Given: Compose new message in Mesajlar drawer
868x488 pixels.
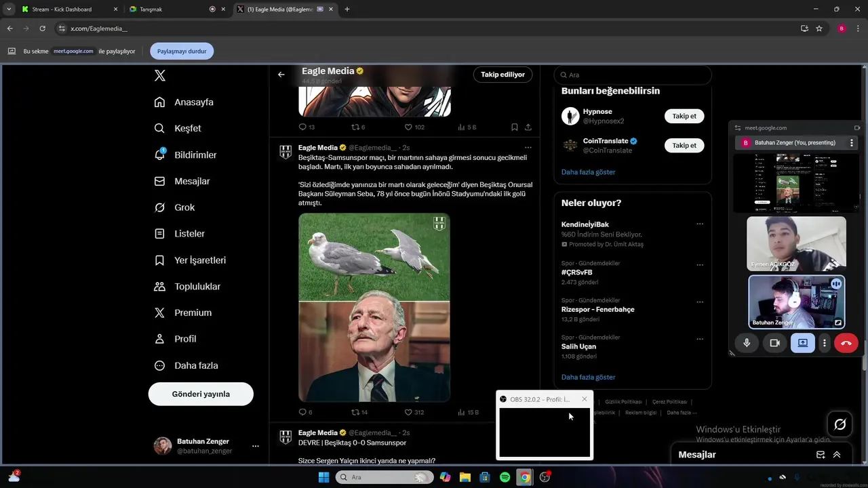Looking at the screenshot, I should coord(821,455).
